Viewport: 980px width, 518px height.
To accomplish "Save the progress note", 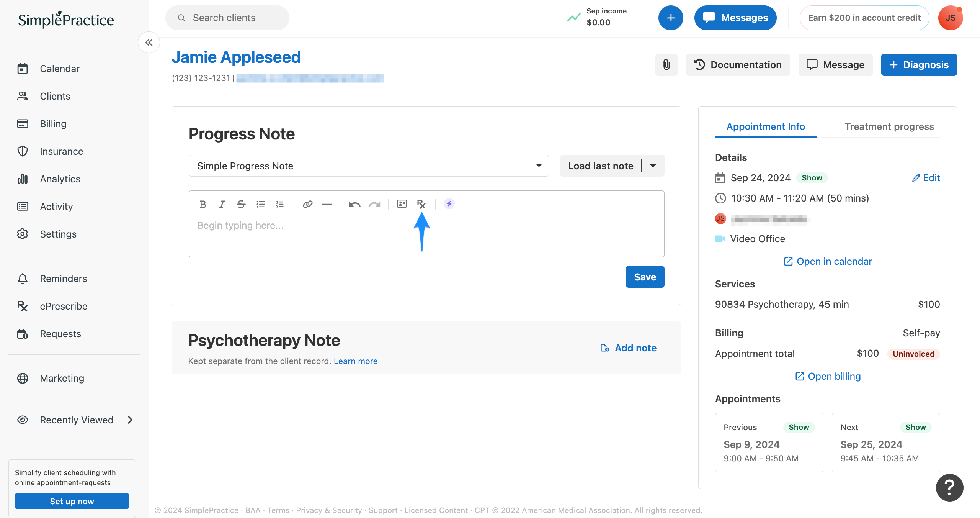I will [x=645, y=277].
